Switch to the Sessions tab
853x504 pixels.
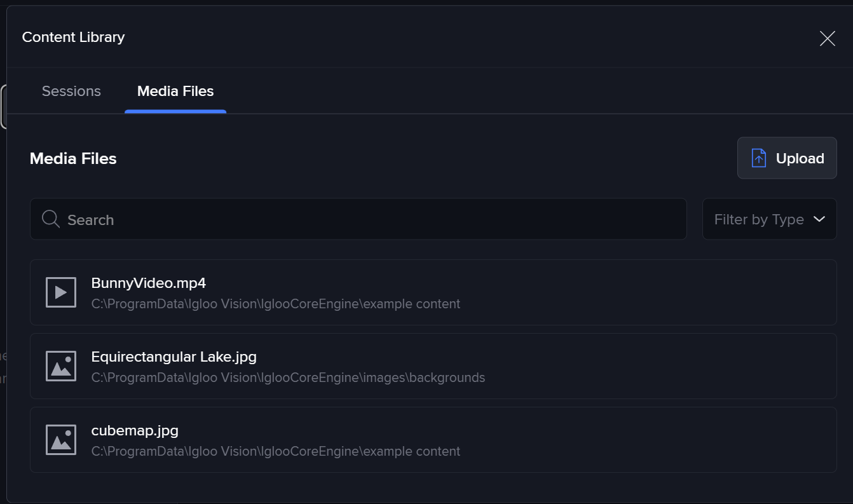(71, 92)
